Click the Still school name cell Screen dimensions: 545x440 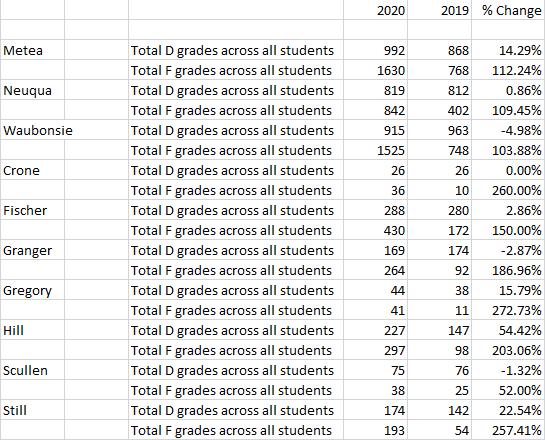pyautogui.click(x=32, y=410)
